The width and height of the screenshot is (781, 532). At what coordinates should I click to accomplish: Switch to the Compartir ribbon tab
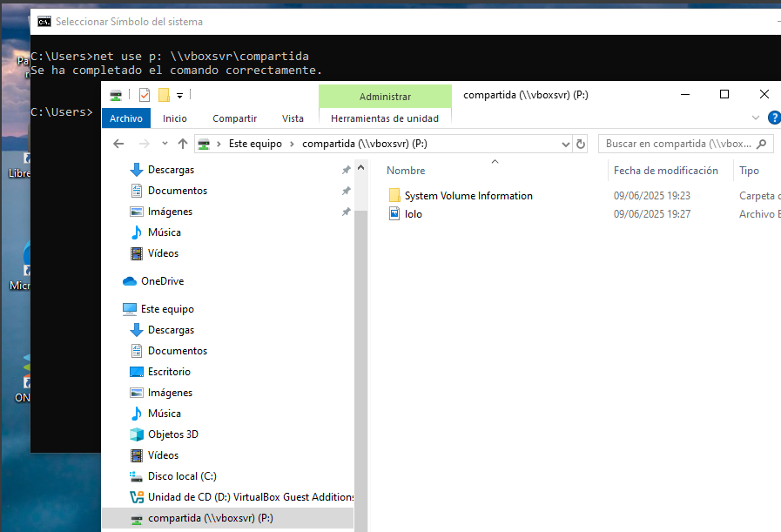(x=234, y=118)
